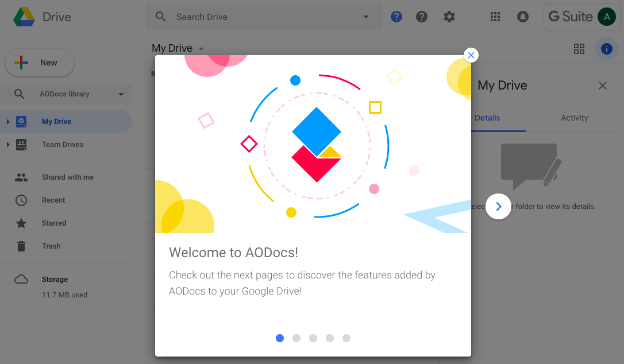The height and width of the screenshot is (364, 624).
Task: Open the blue AODocs help icon
Action: coord(396,17)
